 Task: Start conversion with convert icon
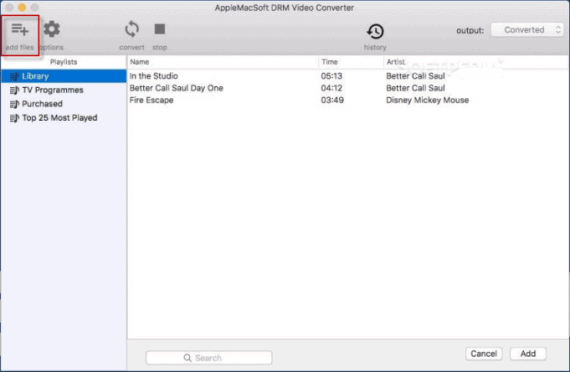(x=132, y=29)
